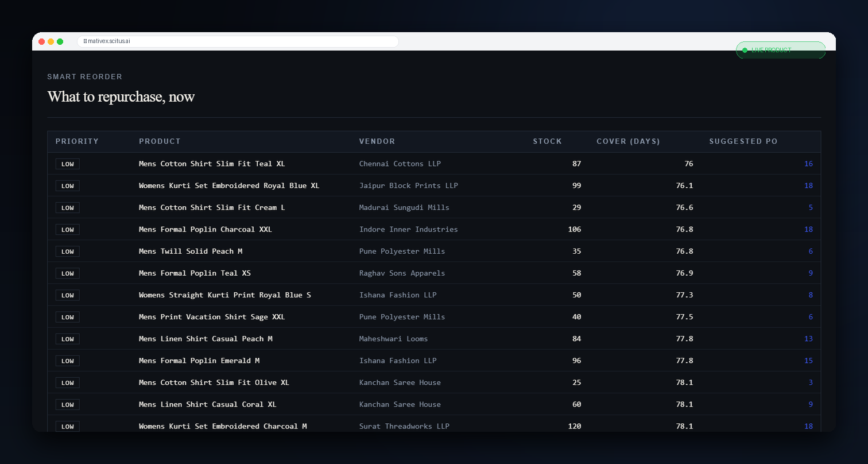Open suggested PO 6 for Twill Solid Peach
This screenshot has width=868, height=464.
coord(811,251)
